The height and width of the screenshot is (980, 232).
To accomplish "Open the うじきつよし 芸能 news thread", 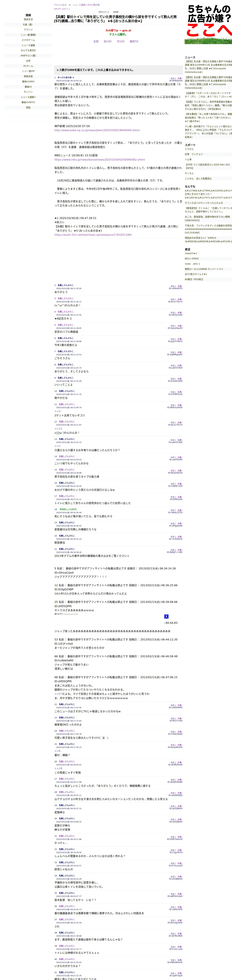I will tap(208, 105).
